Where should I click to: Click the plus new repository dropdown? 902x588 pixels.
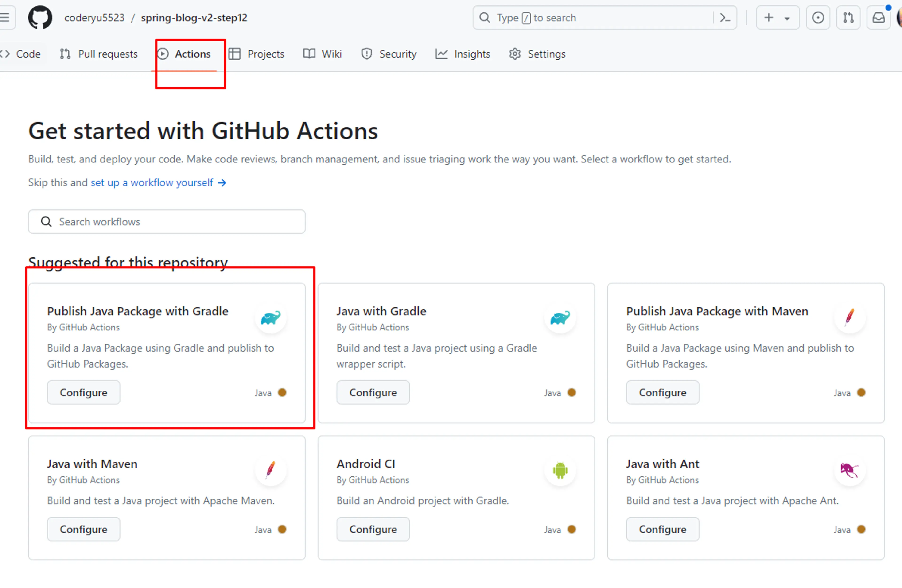click(776, 18)
